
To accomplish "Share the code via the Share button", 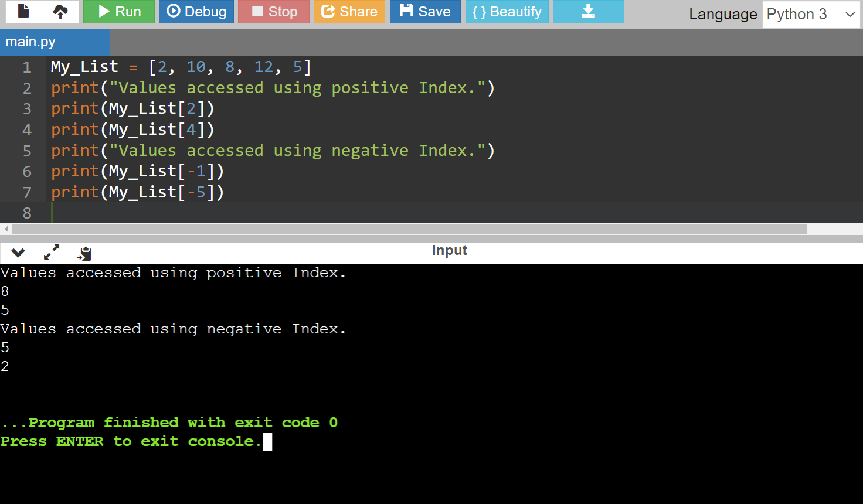I will (x=349, y=12).
